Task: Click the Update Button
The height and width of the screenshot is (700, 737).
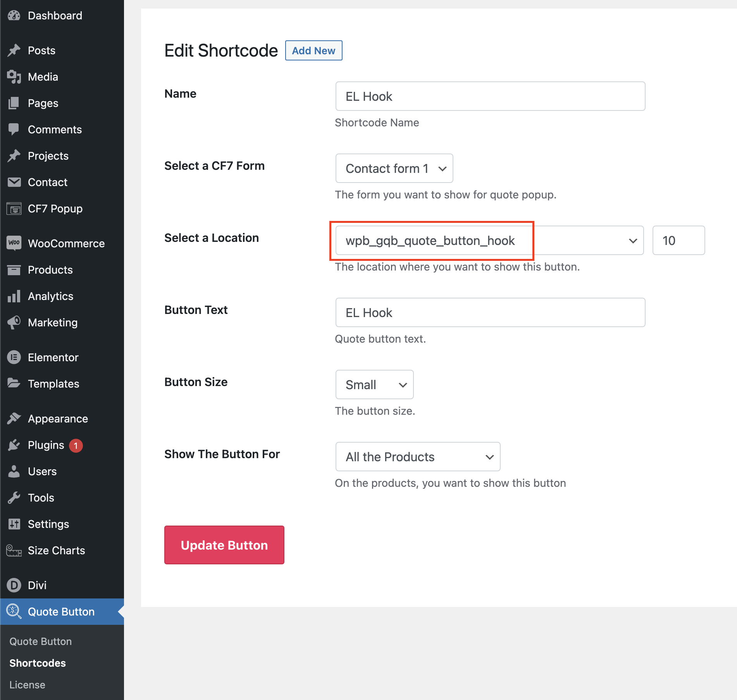Action: pyautogui.click(x=224, y=545)
